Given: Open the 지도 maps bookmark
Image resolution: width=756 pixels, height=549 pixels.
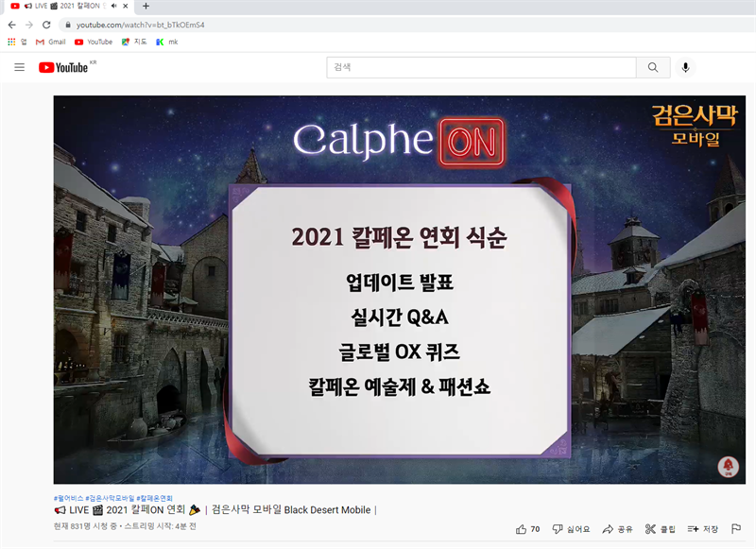Looking at the screenshot, I should coord(134,42).
